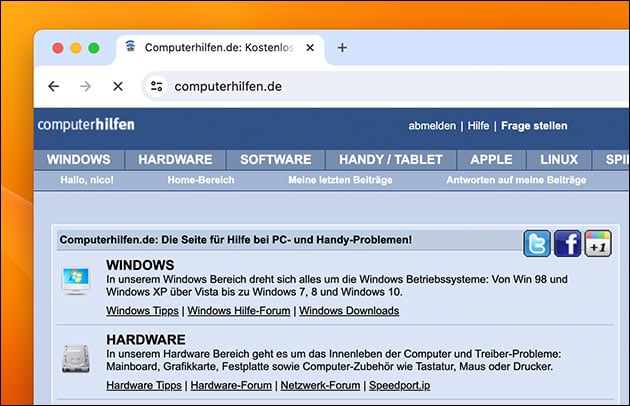Open the Hardware Tipps link
This screenshot has width=630, height=406.
(144, 385)
